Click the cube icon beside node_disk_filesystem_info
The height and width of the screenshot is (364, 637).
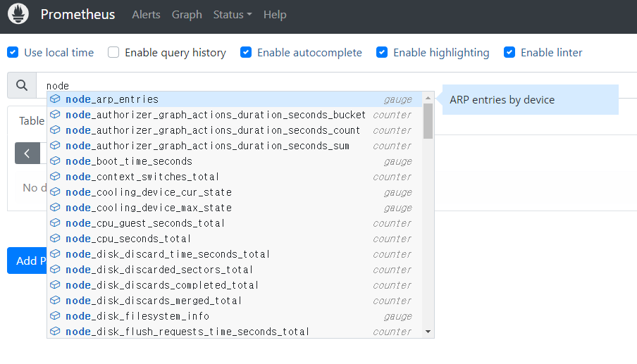pyautogui.click(x=55, y=315)
